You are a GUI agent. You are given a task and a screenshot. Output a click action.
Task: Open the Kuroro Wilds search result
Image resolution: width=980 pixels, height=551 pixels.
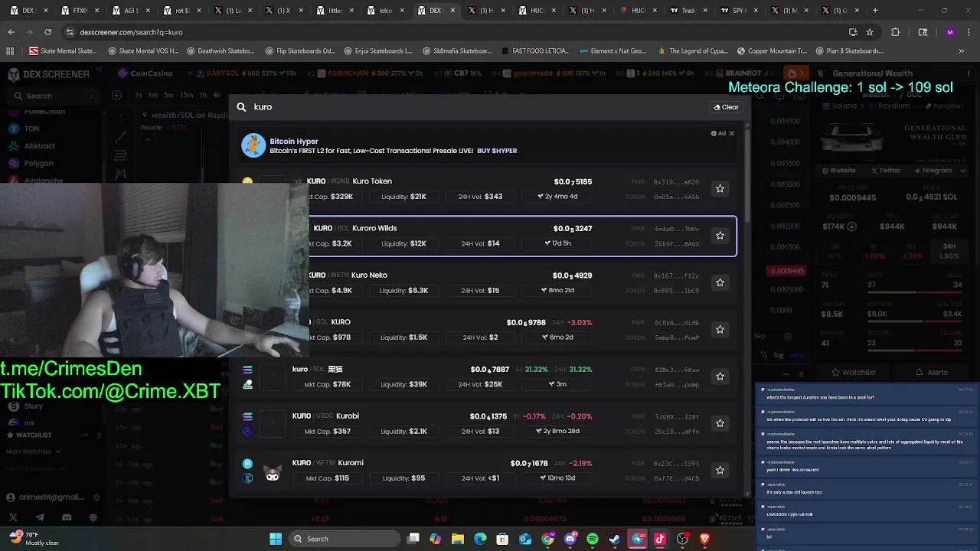(486, 236)
